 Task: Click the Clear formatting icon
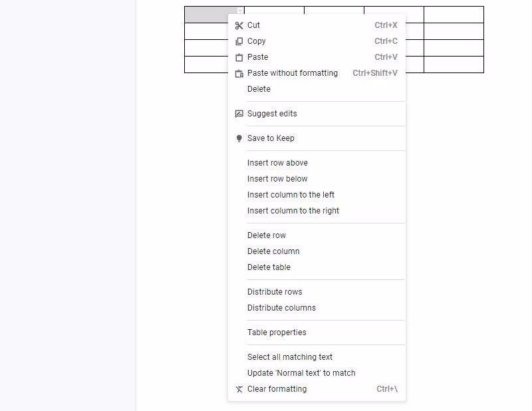coord(239,389)
